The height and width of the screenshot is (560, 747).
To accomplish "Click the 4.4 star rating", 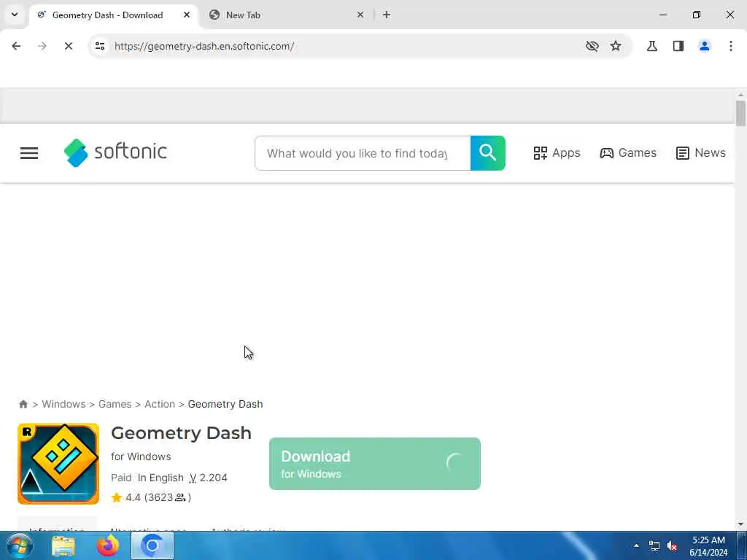I will coord(125,497).
